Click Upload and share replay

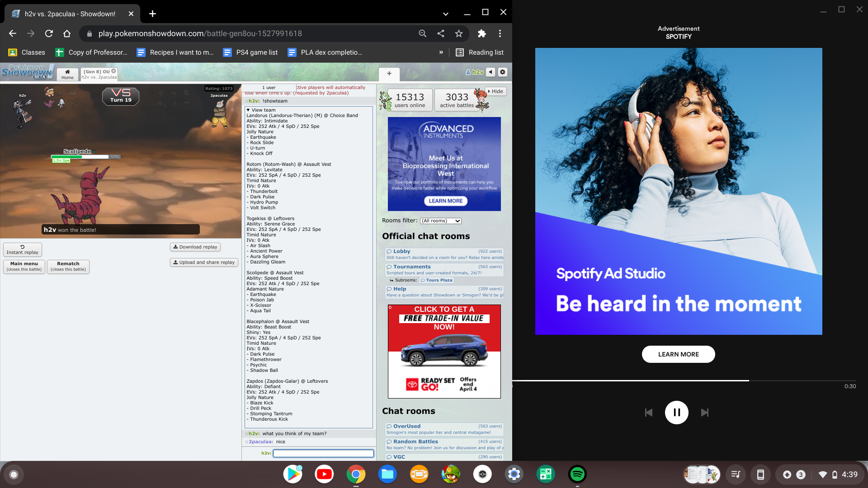pos(204,262)
